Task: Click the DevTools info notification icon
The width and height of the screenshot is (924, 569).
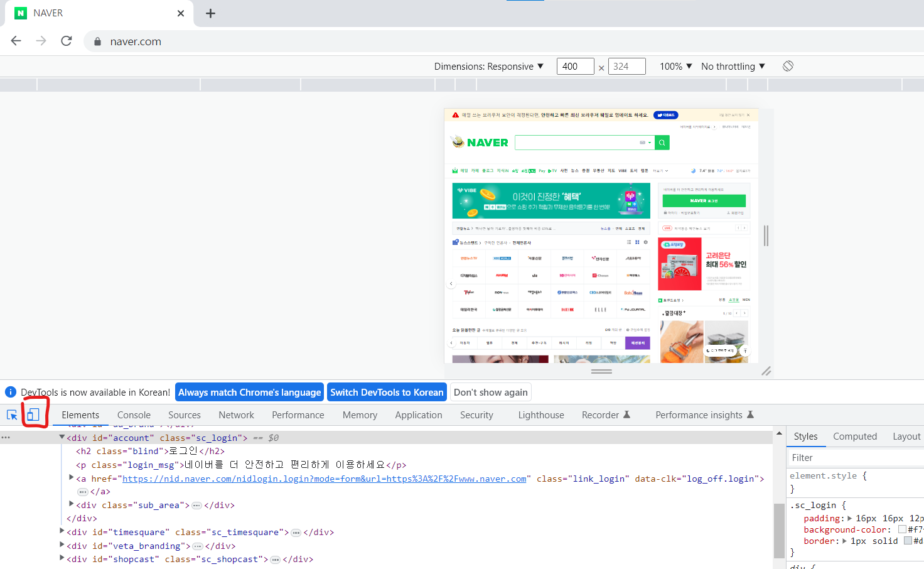Action: click(11, 392)
